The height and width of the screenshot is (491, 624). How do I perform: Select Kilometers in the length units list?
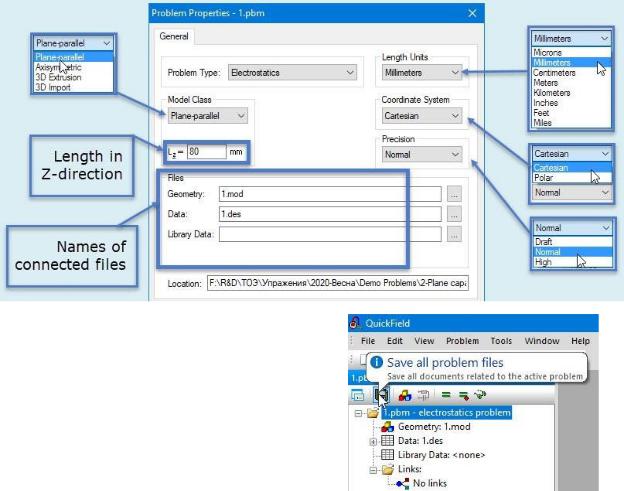pyautogui.click(x=571, y=93)
